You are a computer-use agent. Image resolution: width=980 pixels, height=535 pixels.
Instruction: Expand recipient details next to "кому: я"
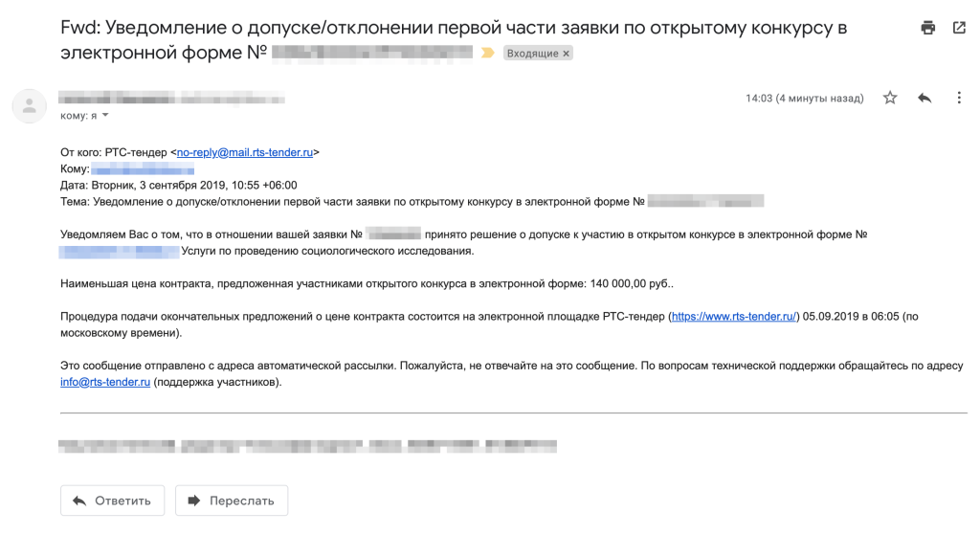pos(105,116)
